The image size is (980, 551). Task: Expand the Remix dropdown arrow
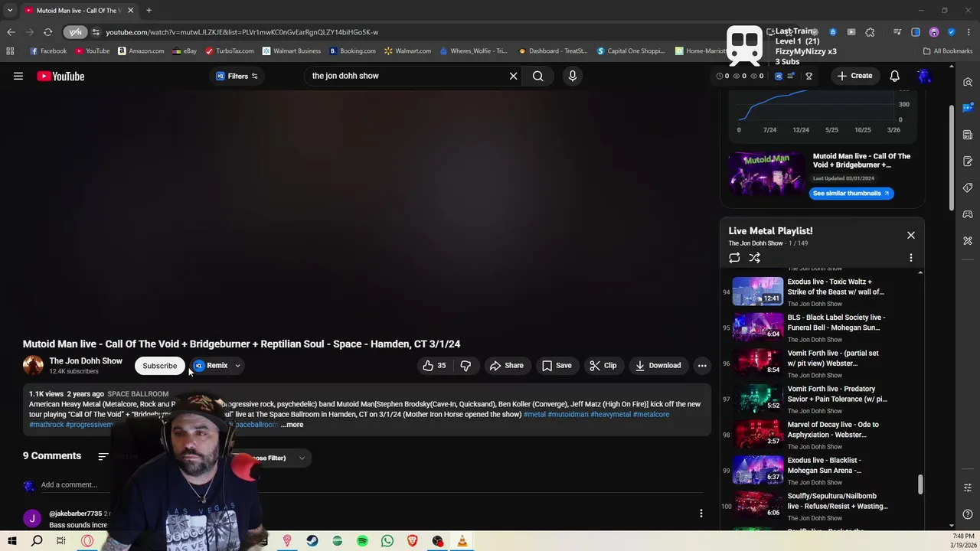[x=238, y=365]
